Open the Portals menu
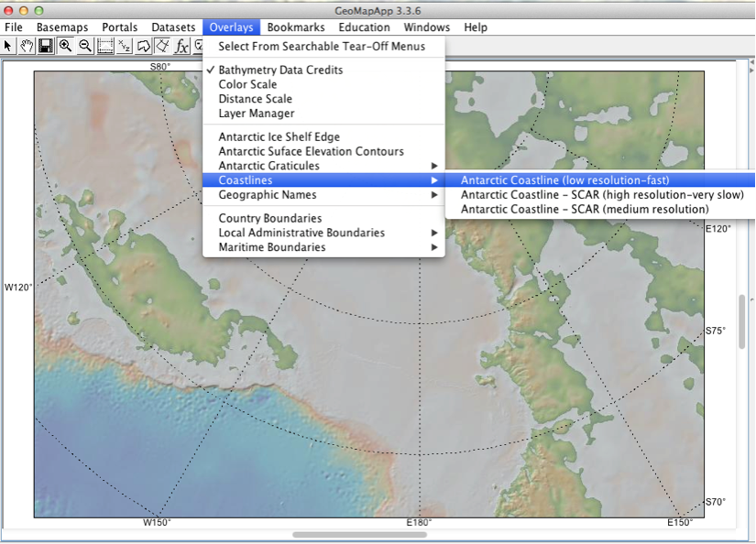 coord(119,27)
